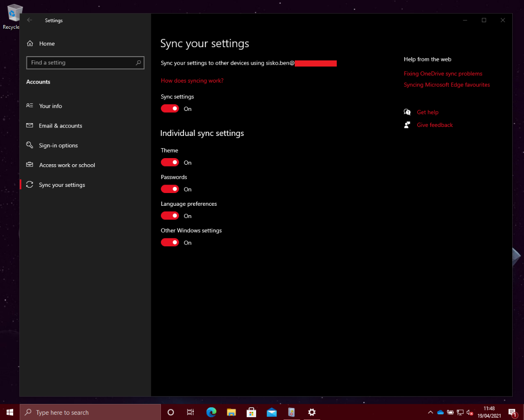The height and width of the screenshot is (420, 524).
Task: Select Sync your settings in the sidebar
Action: 62,185
